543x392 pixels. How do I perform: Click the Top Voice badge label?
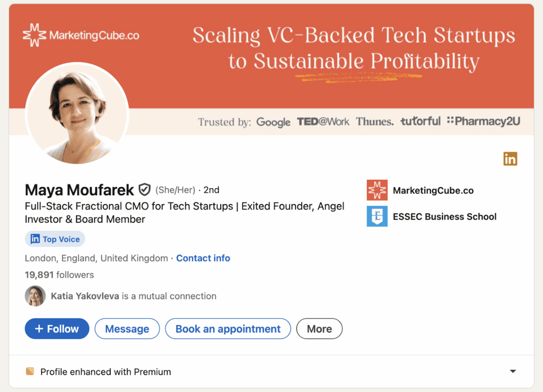61,239
